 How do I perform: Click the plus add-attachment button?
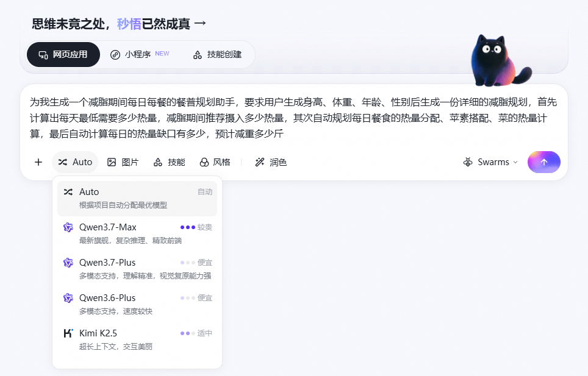[38, 162]
